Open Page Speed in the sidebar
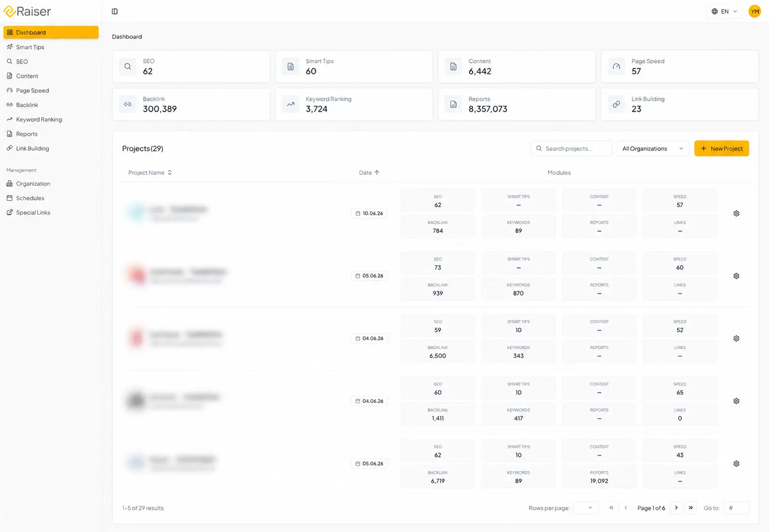This screenshot has height=532, width=769. point(51,90)
